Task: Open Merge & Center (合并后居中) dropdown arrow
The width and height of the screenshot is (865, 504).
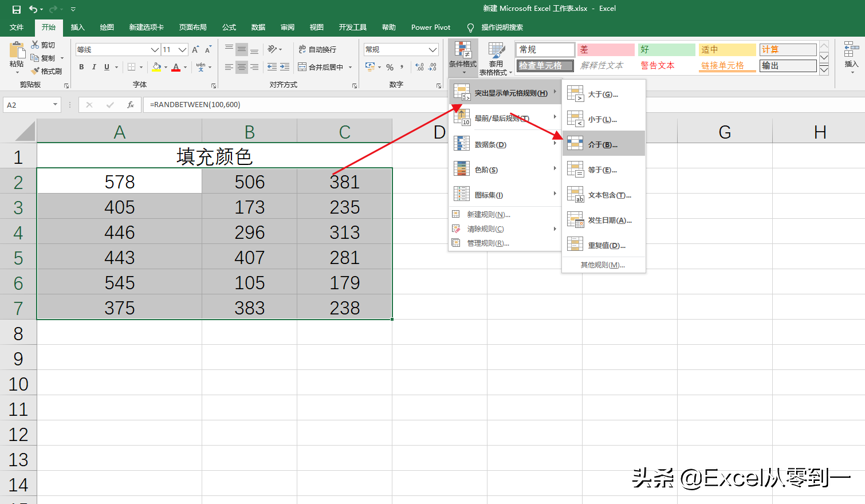Action: point(350,67)
